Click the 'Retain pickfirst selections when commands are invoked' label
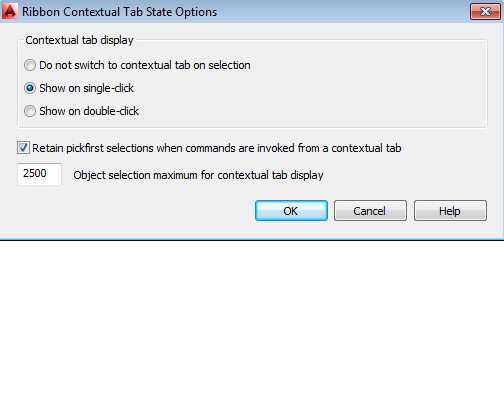504x408 pixels. 217,148
